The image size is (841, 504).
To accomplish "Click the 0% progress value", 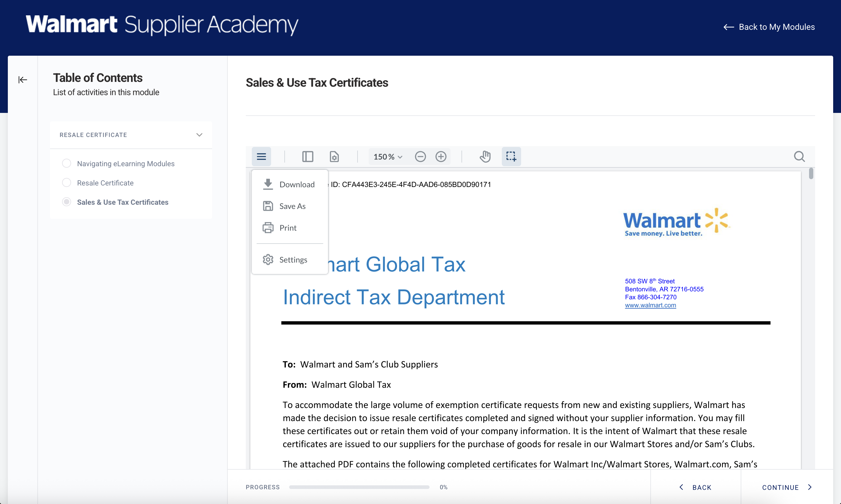I will point(443,487).
